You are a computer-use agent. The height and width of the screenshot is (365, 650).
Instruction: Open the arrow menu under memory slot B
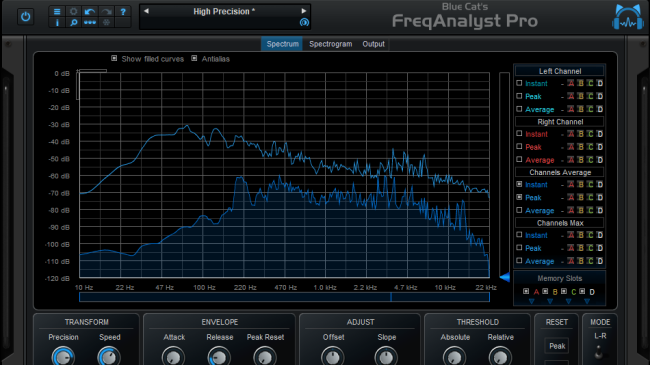click(x=550, y=302)
